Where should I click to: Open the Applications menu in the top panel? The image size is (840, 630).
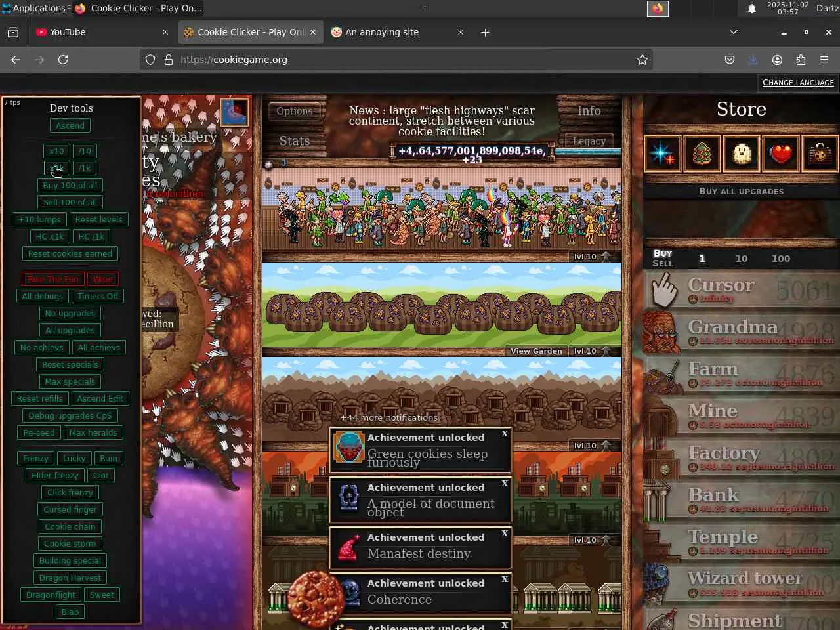coord(34,8)
